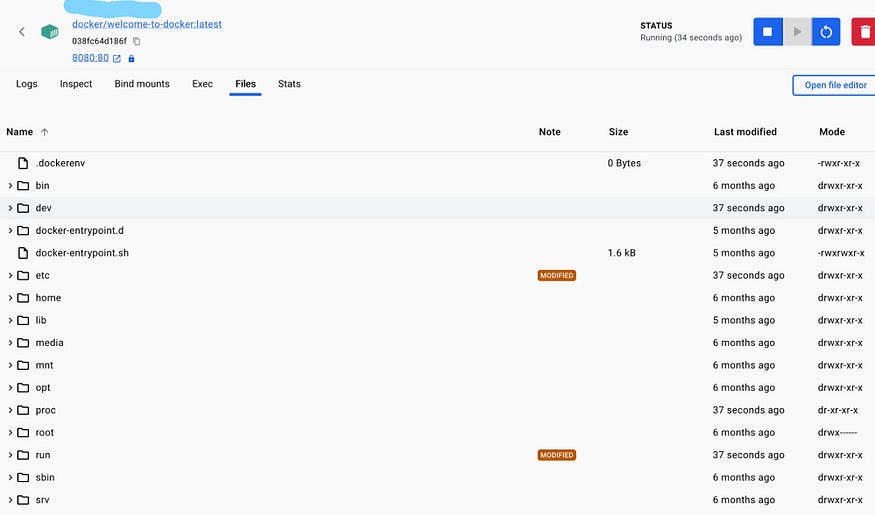Click the .dockerenv file icon
Screen dimensions: 875x515
click(x=23, y=163)
